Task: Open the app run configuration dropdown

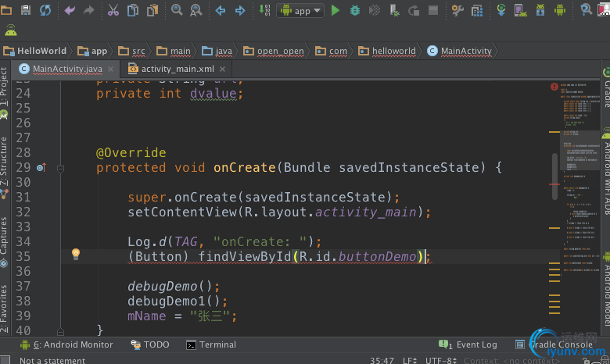Action: click(x=300, y=10)
